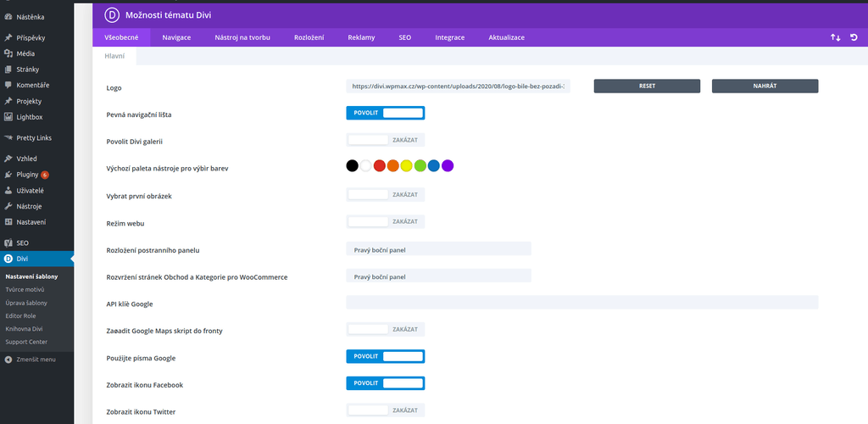The height and width of the screenshot is (424, 868).
Task: Select the yellow palette color swatch
Action: pos(407,165)
